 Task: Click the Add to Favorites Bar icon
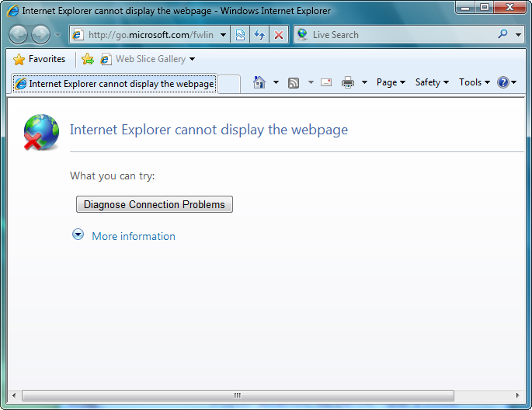pos(88,59)
